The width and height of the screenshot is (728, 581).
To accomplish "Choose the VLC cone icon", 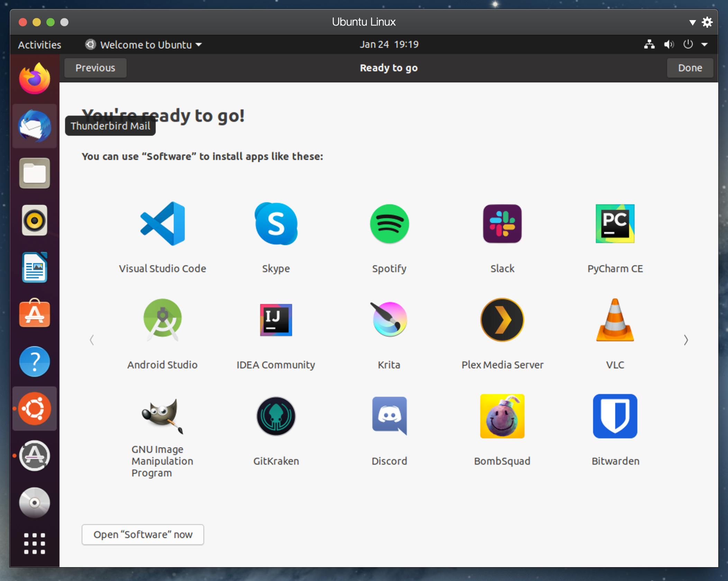I will (x=615, y=320).
